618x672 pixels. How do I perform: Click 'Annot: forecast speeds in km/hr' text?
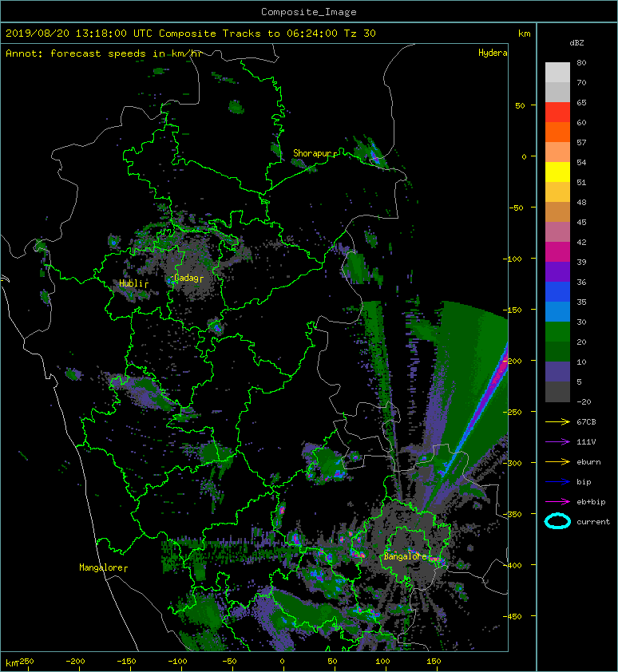pos(104,53)
